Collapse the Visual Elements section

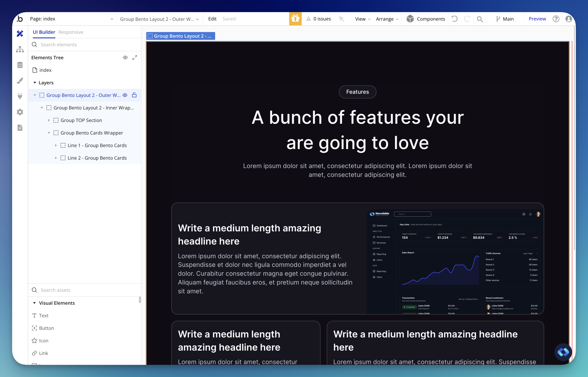click(x=34, y=303)
